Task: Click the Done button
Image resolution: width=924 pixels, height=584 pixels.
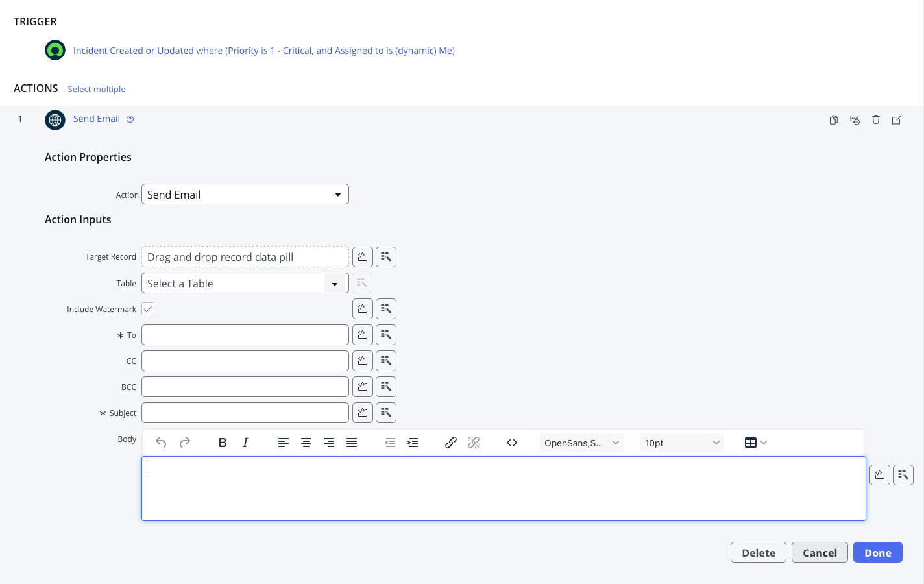Action: tap(877, 553)
